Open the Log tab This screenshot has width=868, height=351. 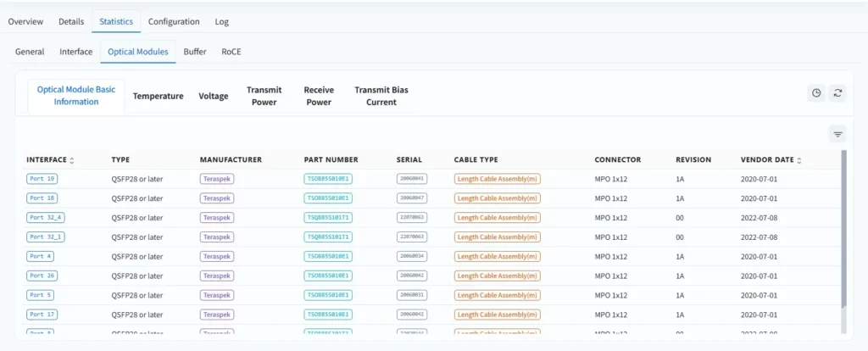click(x=221, y=21)
